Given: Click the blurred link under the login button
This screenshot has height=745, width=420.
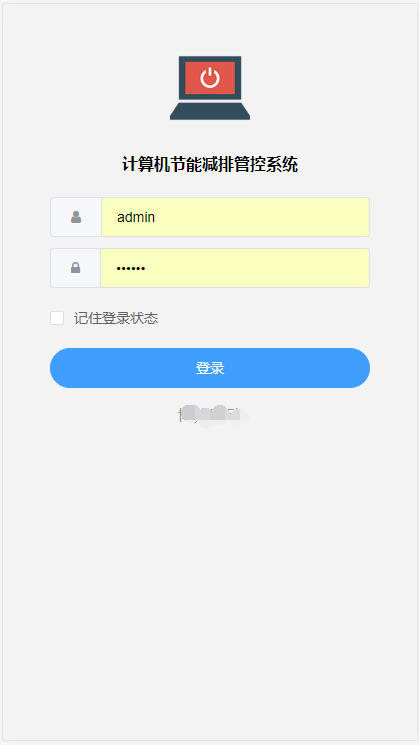Looking at the screenshot, I should [x=213, y=415].
